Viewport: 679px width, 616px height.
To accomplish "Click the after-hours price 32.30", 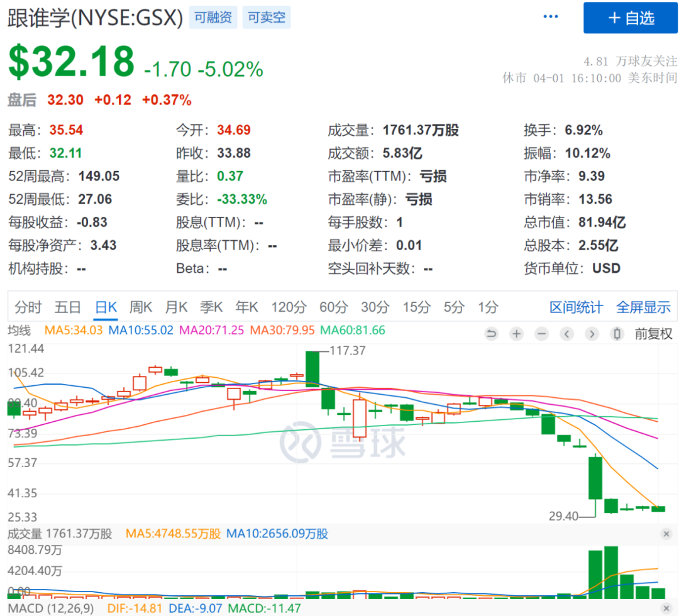I will click(x=65, y=100).
